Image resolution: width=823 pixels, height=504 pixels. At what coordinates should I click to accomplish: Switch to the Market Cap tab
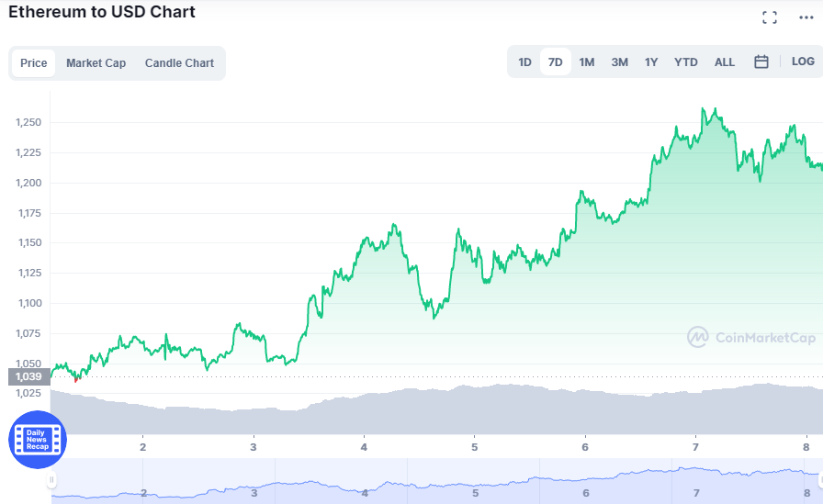pyautogui.click(x=96, y=63)
